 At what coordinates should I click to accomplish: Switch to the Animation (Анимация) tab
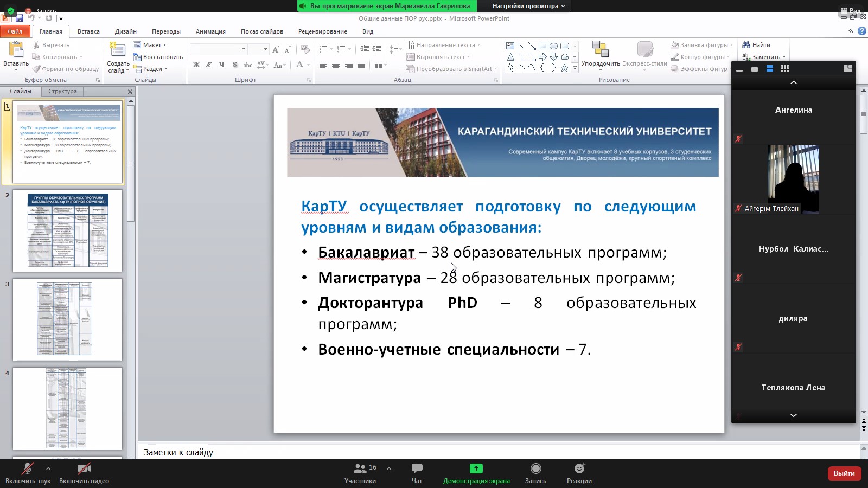210,31
